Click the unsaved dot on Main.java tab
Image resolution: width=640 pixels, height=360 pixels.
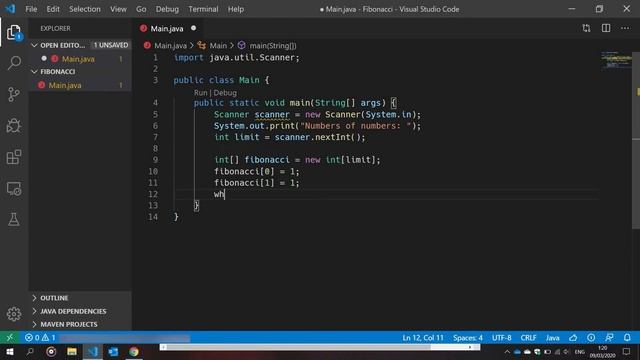pos(193,28)
